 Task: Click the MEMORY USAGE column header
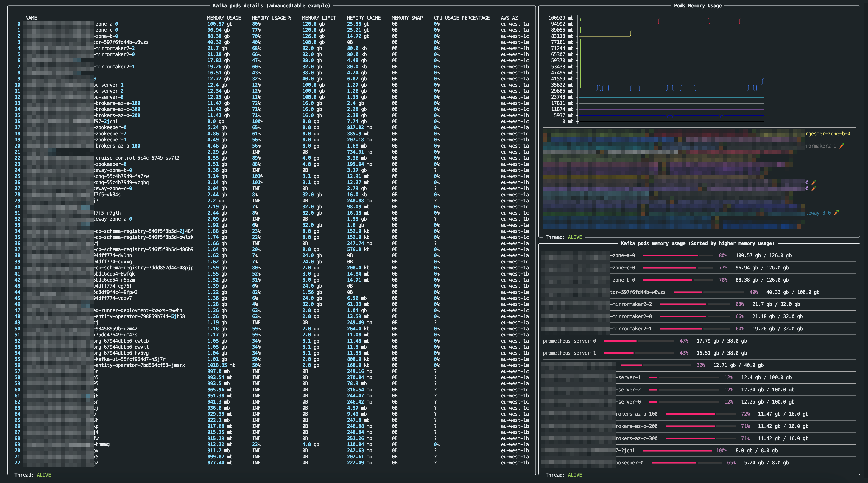[224, 18]
